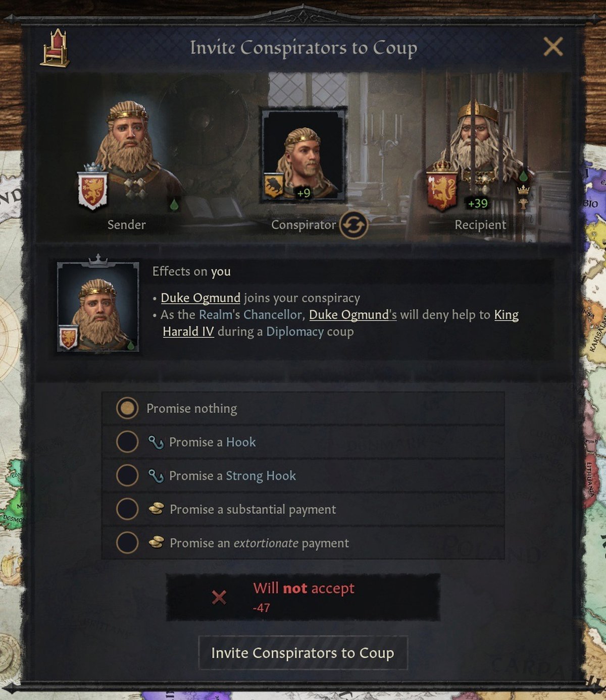Click the Invite Conspirators to Coup button
The height and width of the screenshot is (700, 606).
click(302, 653)
